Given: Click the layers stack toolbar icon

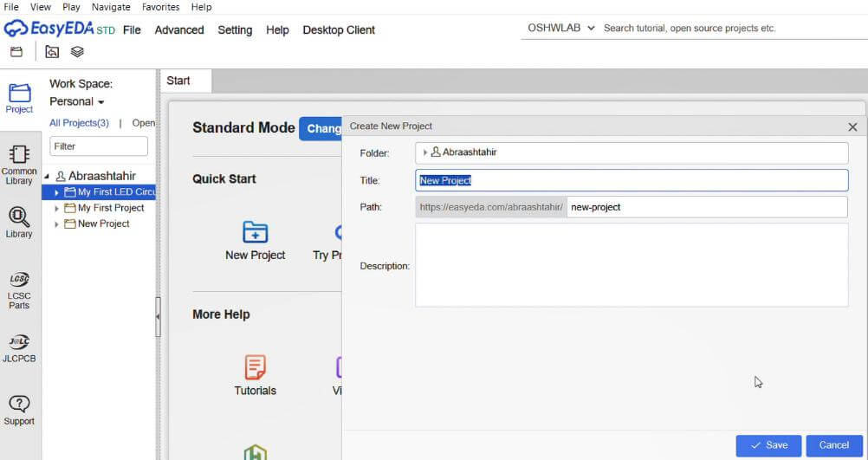Looking at the screenshot, I should point(77,52).
